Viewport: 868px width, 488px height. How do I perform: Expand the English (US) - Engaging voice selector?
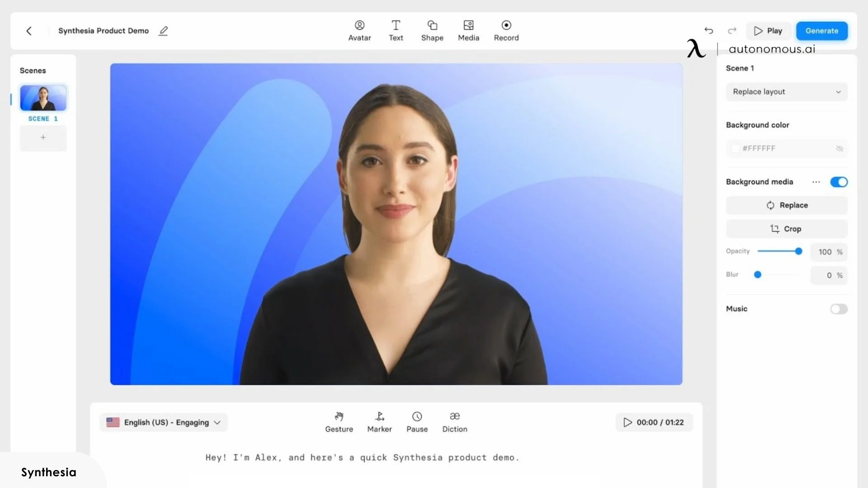point(163,422)
